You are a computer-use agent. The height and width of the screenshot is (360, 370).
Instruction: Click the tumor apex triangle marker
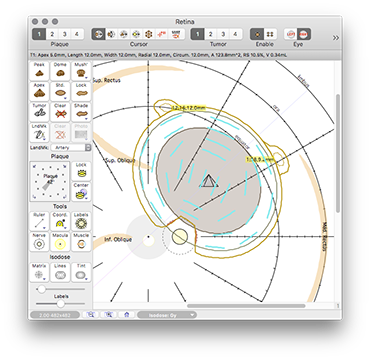click(x=209, y=181)
